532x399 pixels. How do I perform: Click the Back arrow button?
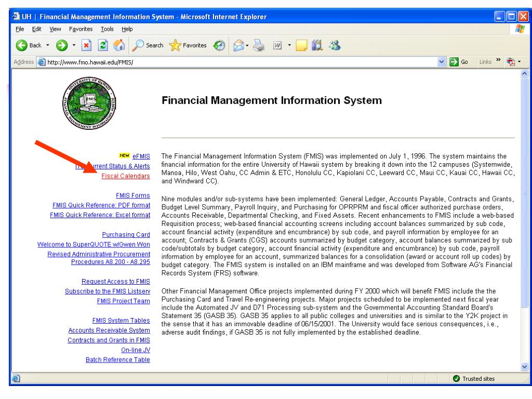point(29,45)
